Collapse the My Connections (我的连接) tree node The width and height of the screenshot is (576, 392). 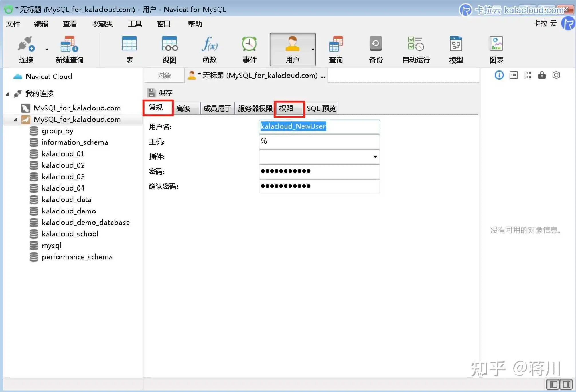[8, 94]
